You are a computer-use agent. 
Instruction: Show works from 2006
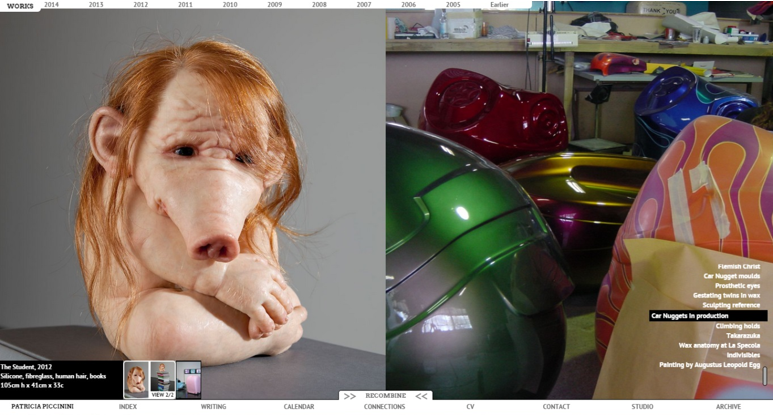pyautogui.click(x=408, y=4)
